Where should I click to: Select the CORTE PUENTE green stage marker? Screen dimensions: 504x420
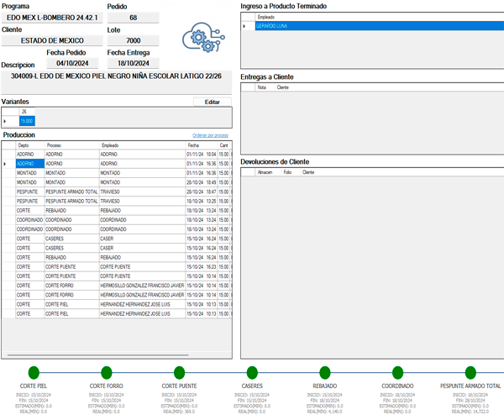179,372
